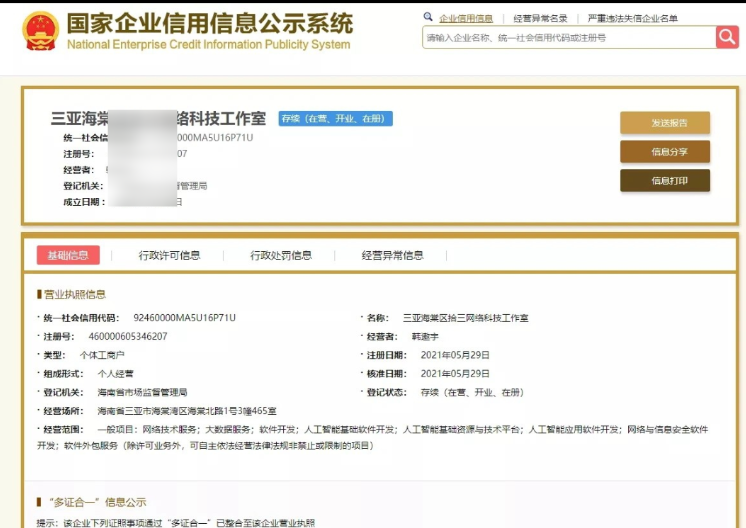Go to the 经营异常信息 tab
The height and width of the screenshot is (528, 746).
pyautogui.click(x=392, y=255)
